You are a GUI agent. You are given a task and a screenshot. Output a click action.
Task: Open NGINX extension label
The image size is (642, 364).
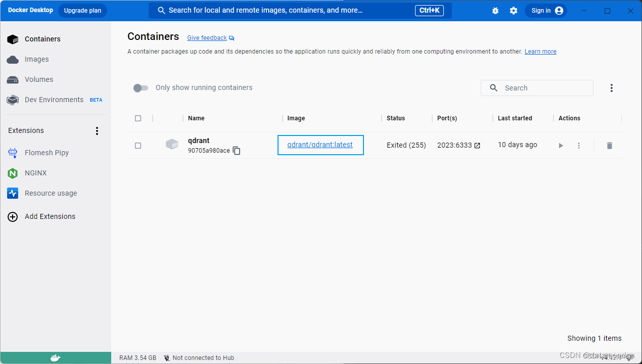click(x=36, y=173)
